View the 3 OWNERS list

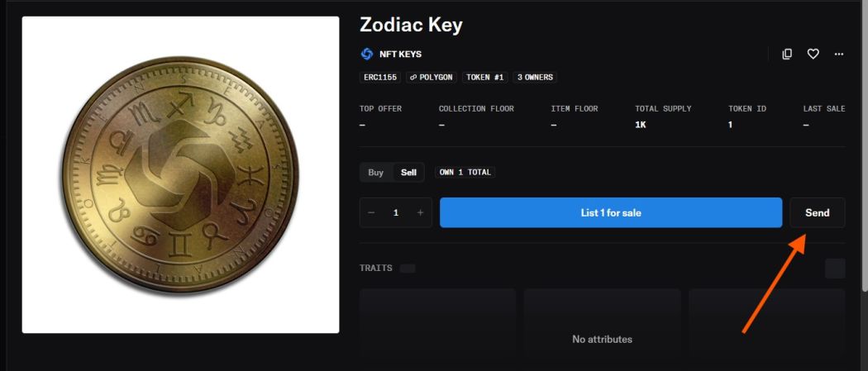536,77
